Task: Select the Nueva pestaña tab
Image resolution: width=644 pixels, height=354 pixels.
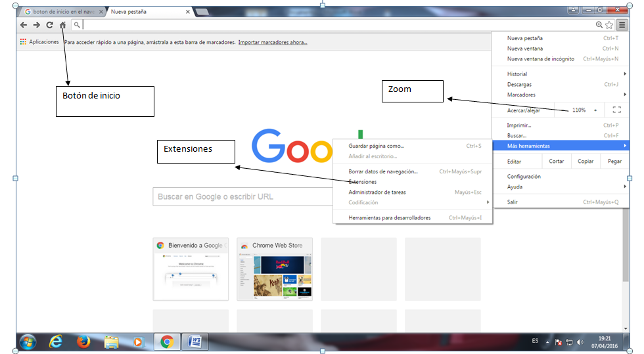Action: click(149, 12)
